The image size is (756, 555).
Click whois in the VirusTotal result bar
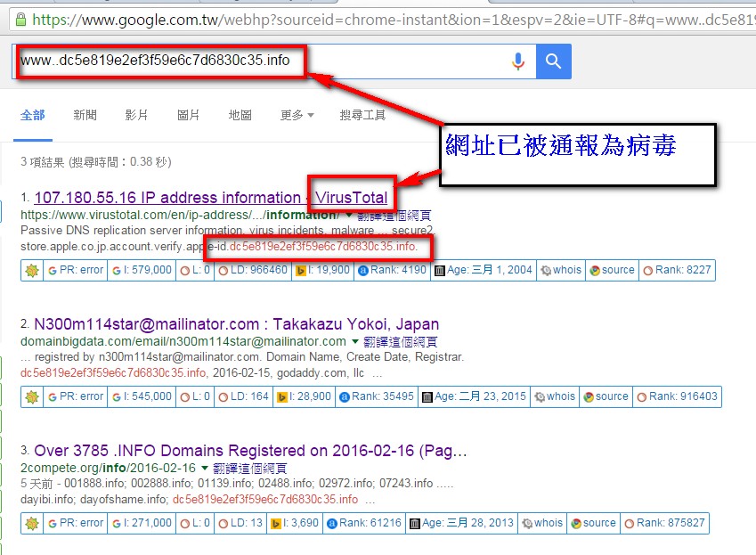tap(561, 270)
